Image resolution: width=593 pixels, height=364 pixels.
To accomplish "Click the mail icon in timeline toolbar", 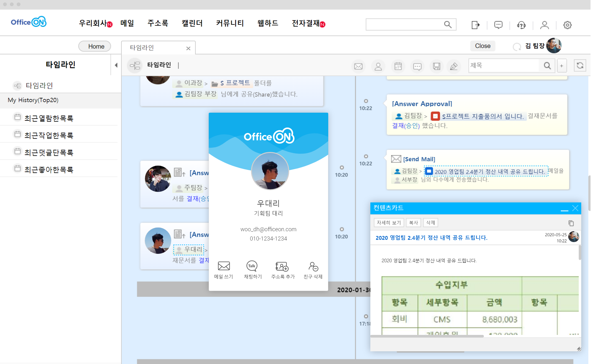I will click(x=358, y=66).
